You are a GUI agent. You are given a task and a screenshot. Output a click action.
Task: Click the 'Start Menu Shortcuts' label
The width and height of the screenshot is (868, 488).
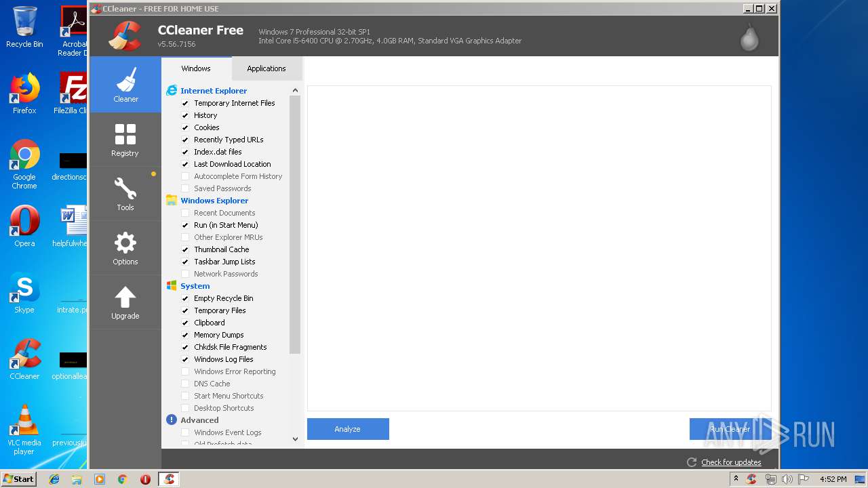pyautogui.click(x=229, y=396)
